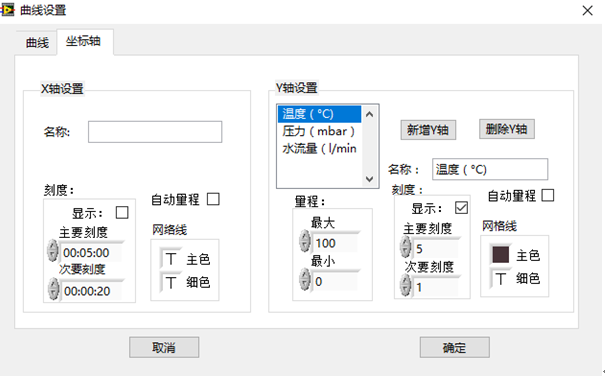Select 水流量 (l/min in the Y轴 list
Viewport: 605px width, 377px height.
click(x=319, y=149)
